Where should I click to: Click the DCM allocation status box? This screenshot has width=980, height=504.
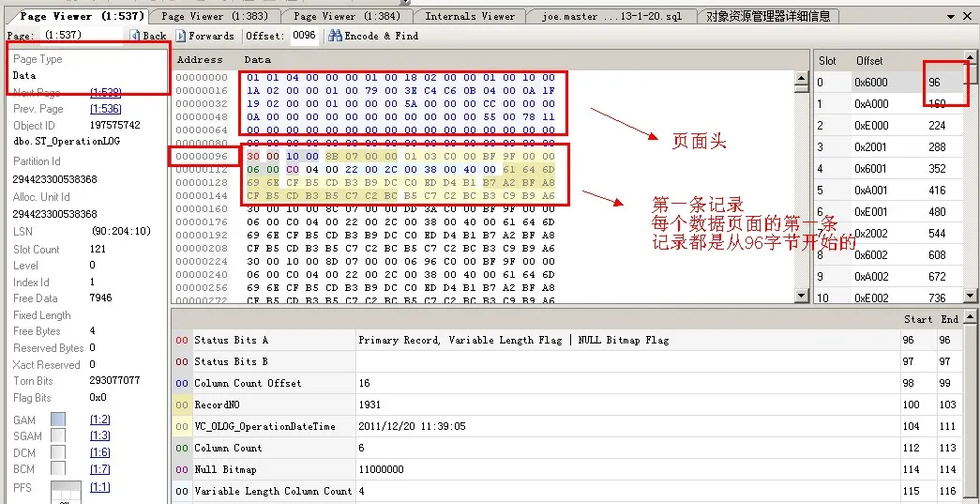point(58,452)
